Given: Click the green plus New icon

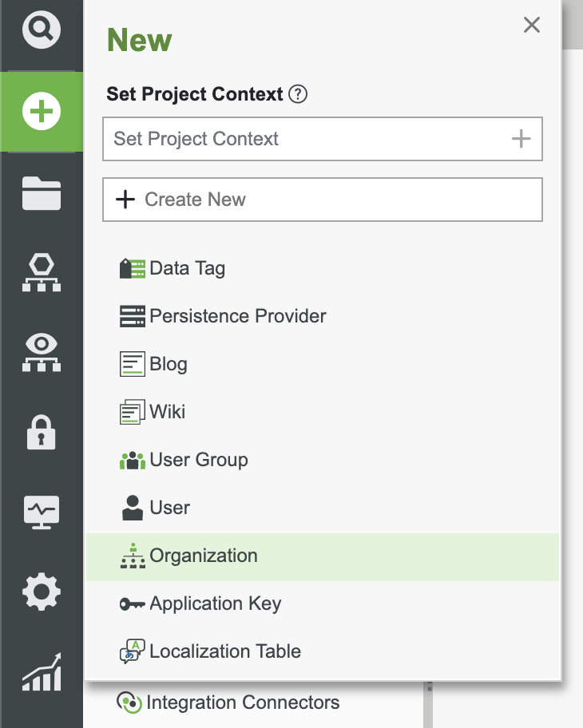Looking at the screenshot, I should [x=41, y=112].
